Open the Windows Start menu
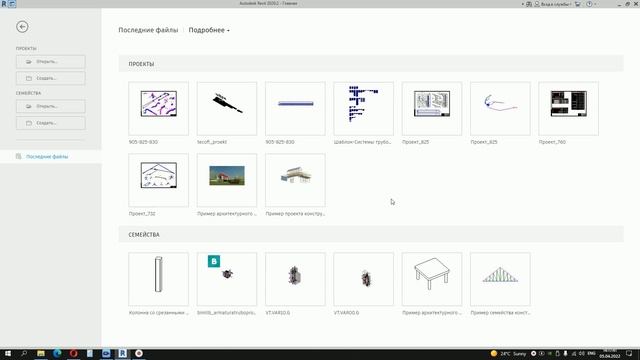 click(8, 353)
